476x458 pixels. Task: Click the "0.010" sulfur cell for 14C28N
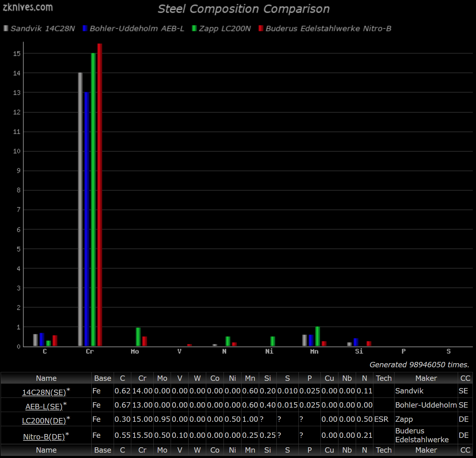287,391
